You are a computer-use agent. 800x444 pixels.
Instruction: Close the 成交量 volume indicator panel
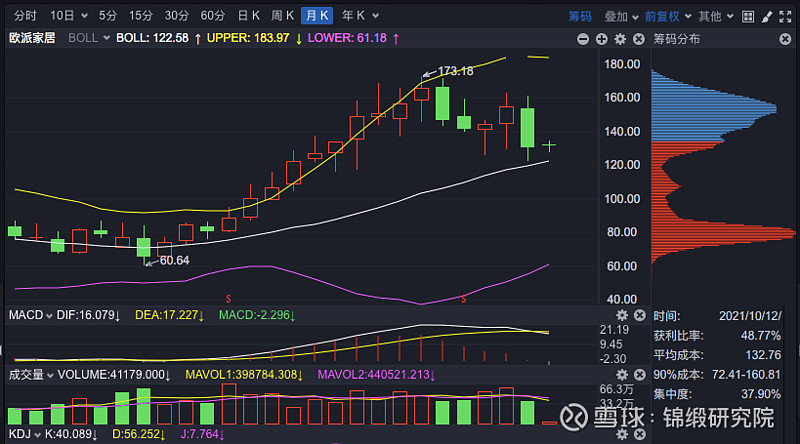[638, 375]
